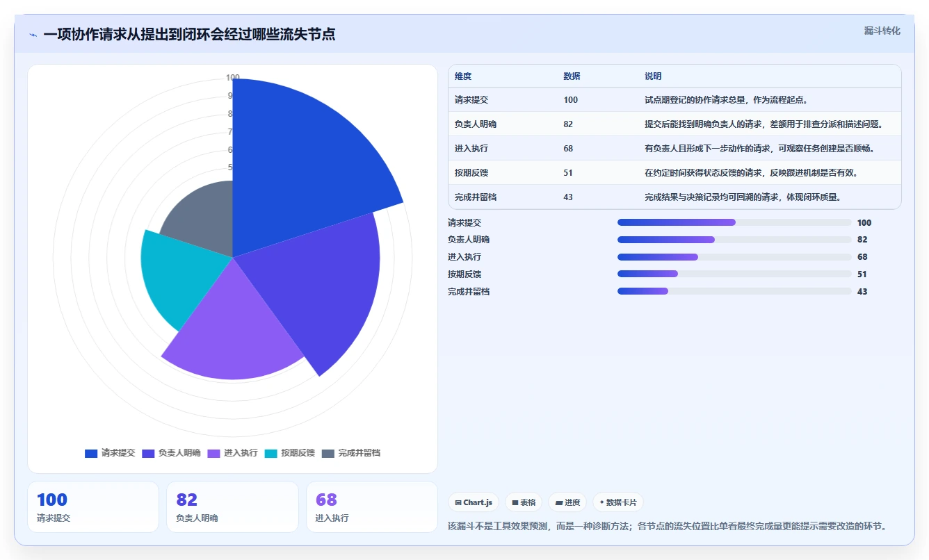Image resolution: width=929 pixels, height=560 pixels.
Task: Click the 数据 table column header
Action: pos(572,76)
